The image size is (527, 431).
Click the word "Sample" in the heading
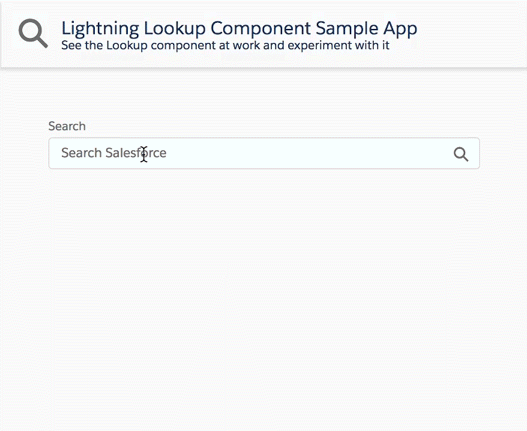coord(347,29)
